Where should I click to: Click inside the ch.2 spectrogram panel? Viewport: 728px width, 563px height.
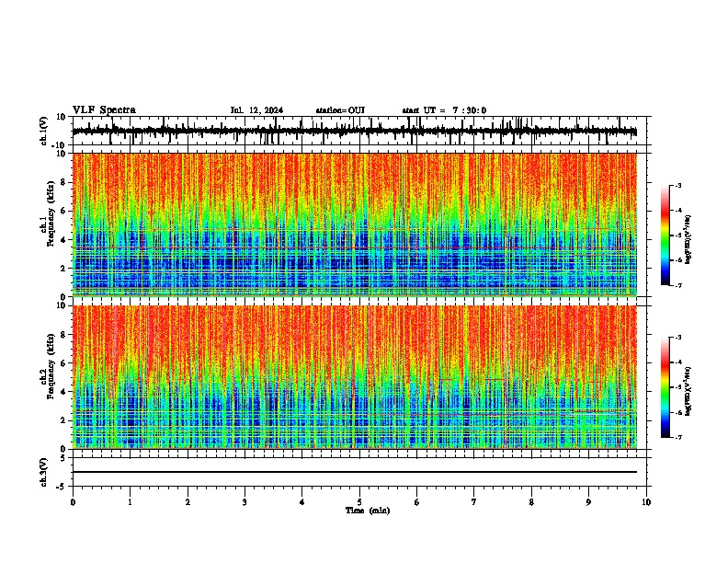click(355, 377)
